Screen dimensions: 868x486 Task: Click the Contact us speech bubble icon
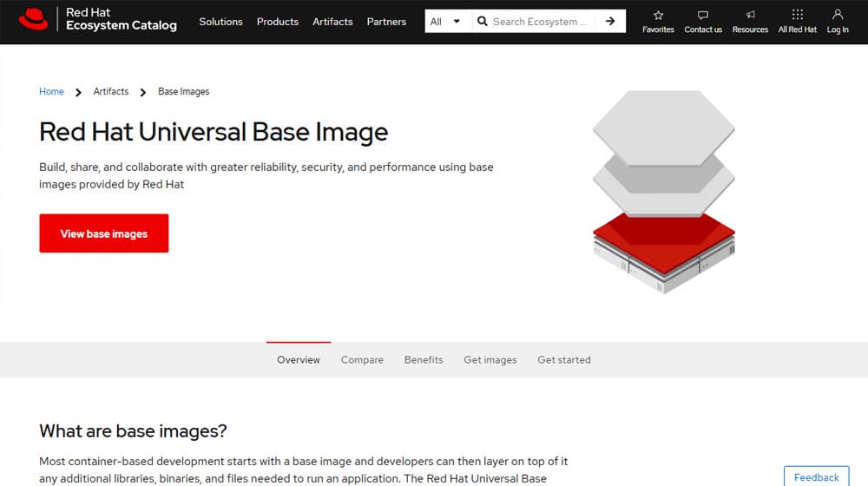703,15
